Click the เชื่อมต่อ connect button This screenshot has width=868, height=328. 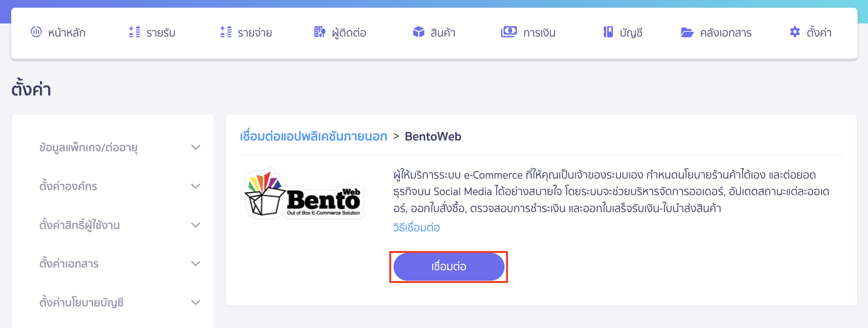(448, 266)
